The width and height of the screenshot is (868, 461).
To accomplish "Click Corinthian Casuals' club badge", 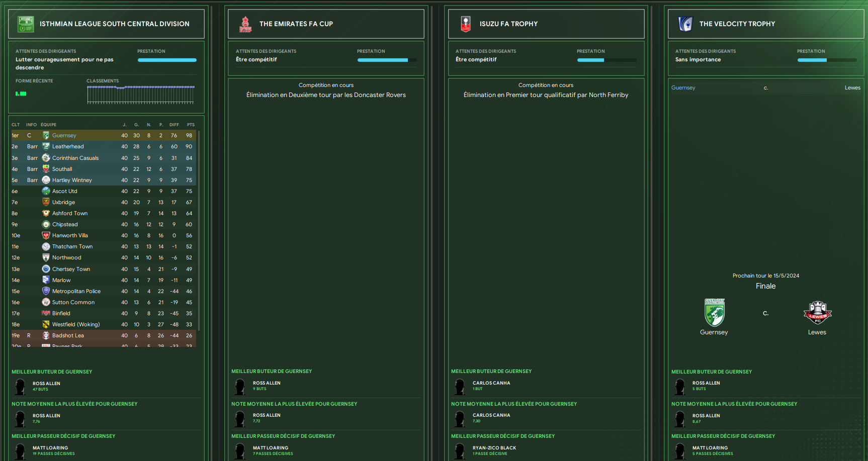I will coord(46,158).
